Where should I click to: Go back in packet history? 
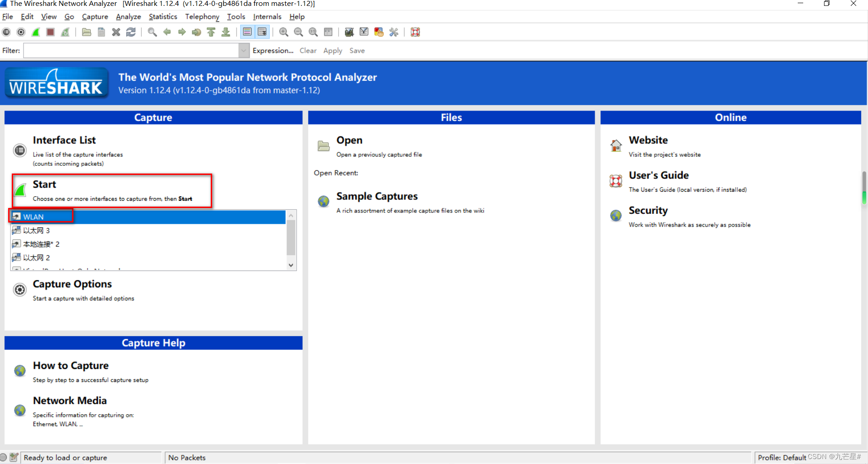pyautogui.click(x=167, y=32)
